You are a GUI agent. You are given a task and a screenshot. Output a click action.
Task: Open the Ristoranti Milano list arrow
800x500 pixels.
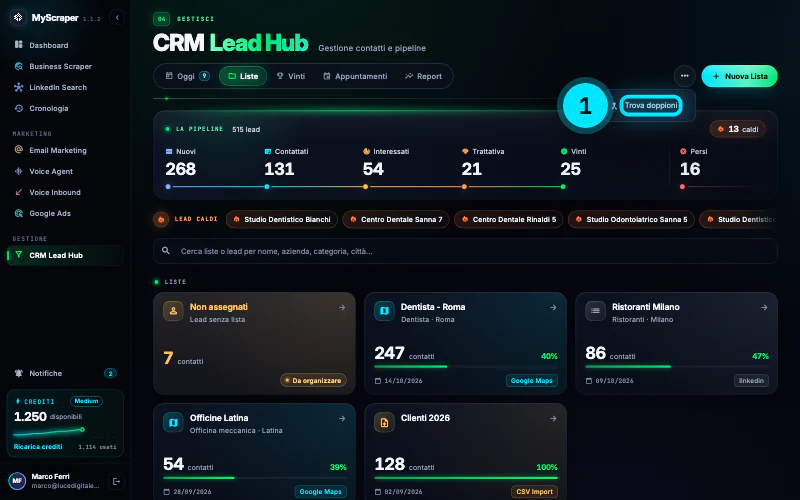click(x=764, y=308)
